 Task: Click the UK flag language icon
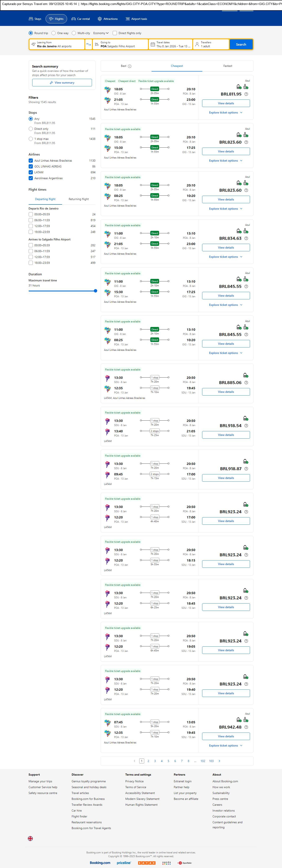30,838
